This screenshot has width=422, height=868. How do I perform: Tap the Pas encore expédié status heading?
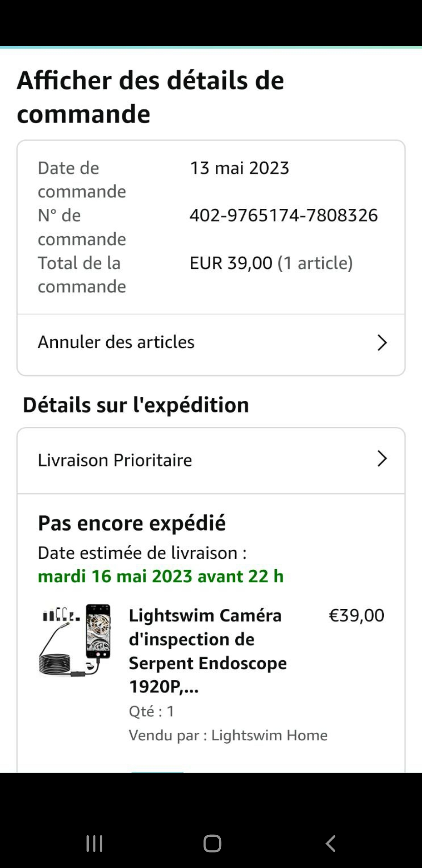click(x=132, y=523)
